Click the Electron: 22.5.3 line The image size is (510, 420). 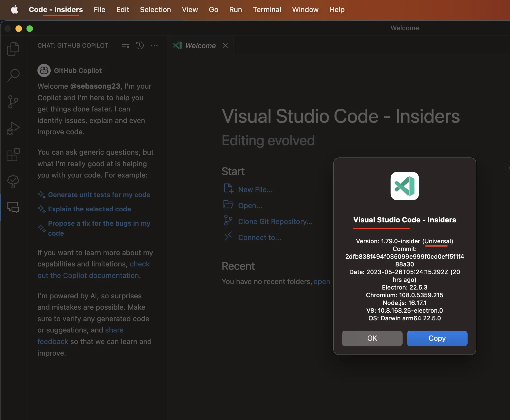(x=405, y=287)
